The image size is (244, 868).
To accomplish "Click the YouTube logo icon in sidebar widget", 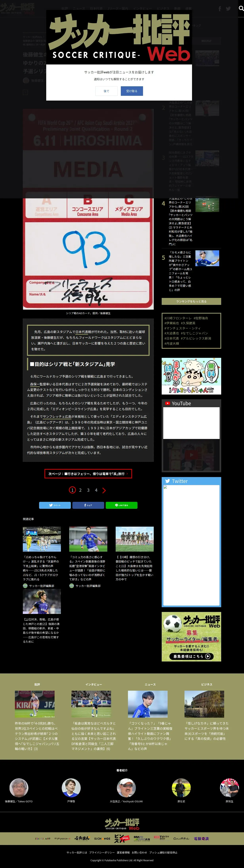I will pyautogui.click(x=167, y=403).
